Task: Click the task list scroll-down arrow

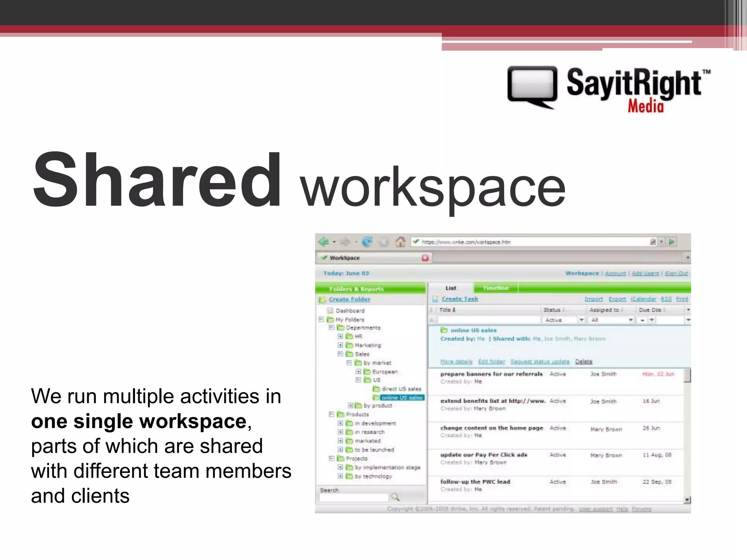Action: (687, 499)
